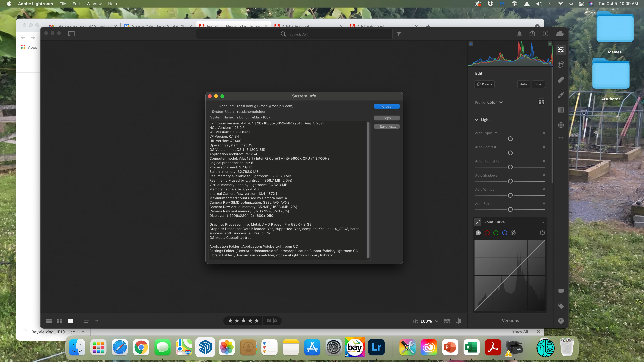The image size is (644, 362).
Task: Select the Linear Gradient tool
Action: tap(561, 110)
